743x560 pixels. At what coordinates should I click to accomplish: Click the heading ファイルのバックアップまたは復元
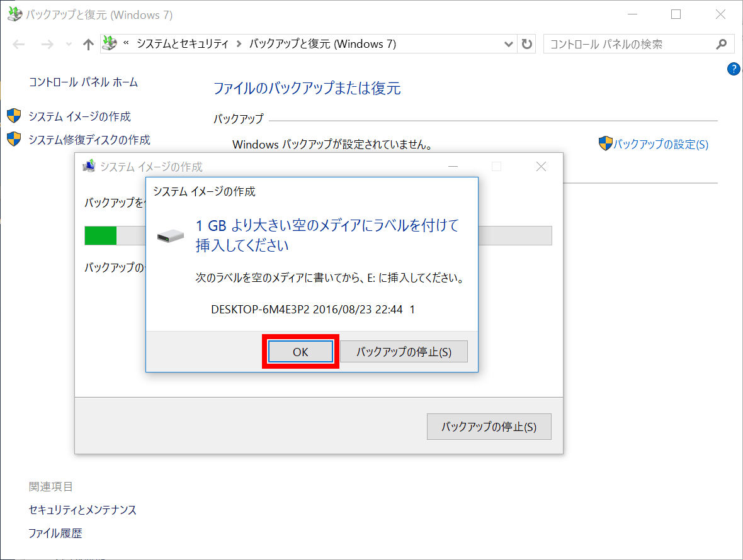pos(307,89)
